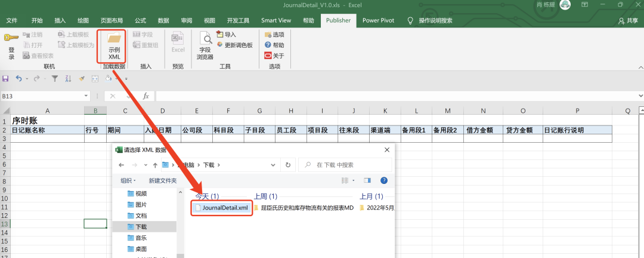
Task: Open the Undo history dropdown arrow
Action: (27, 78)
